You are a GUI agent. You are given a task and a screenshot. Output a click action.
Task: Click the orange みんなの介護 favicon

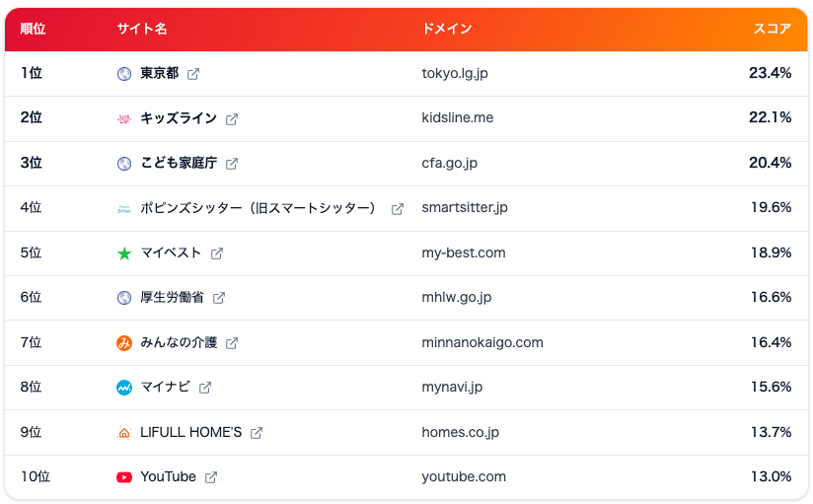coord(124,343)
